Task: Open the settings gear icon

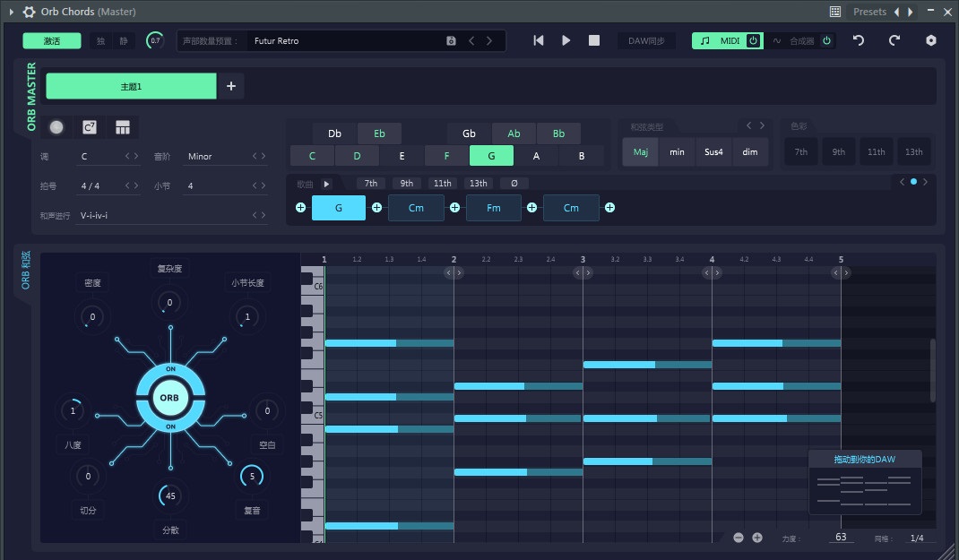Action: (930, 39)
